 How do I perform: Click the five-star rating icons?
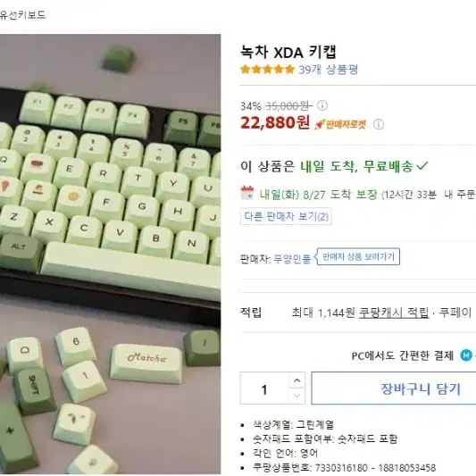click(267, 70)
